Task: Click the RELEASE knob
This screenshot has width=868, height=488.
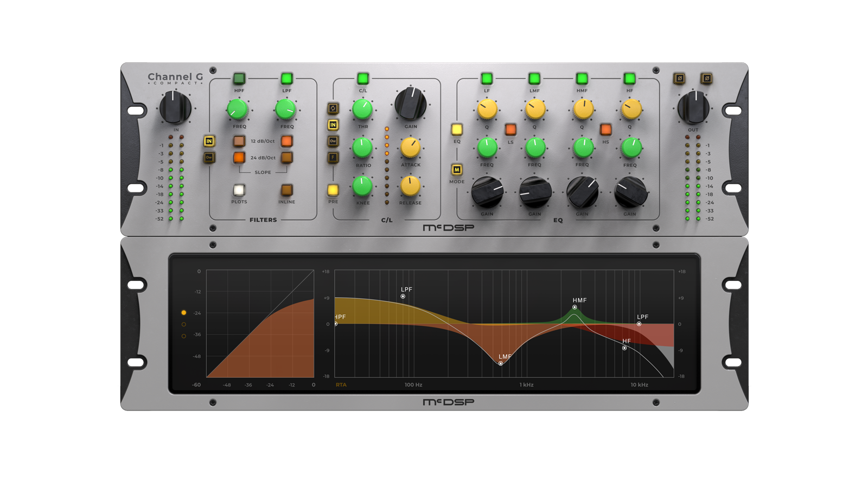Action: [411, 187]
